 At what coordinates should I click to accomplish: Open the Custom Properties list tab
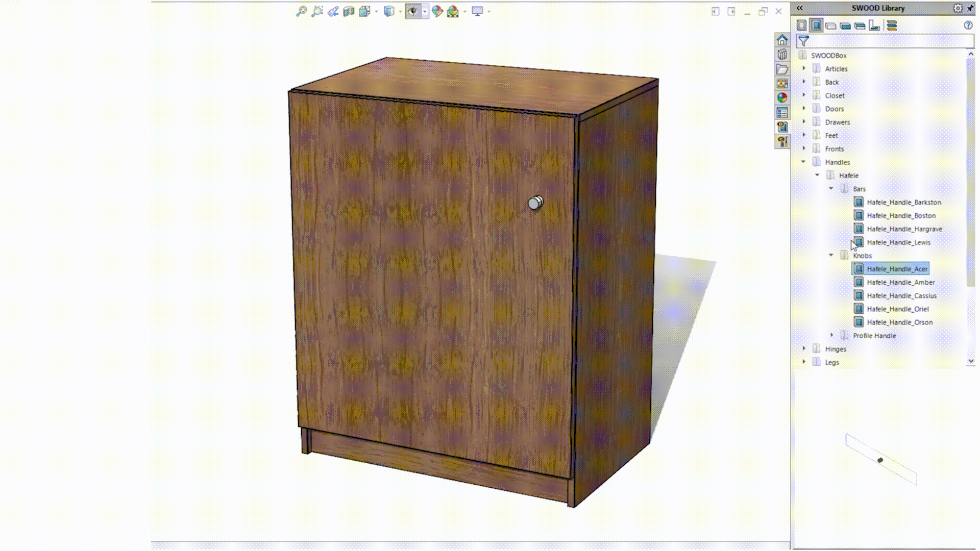(782, 112)
